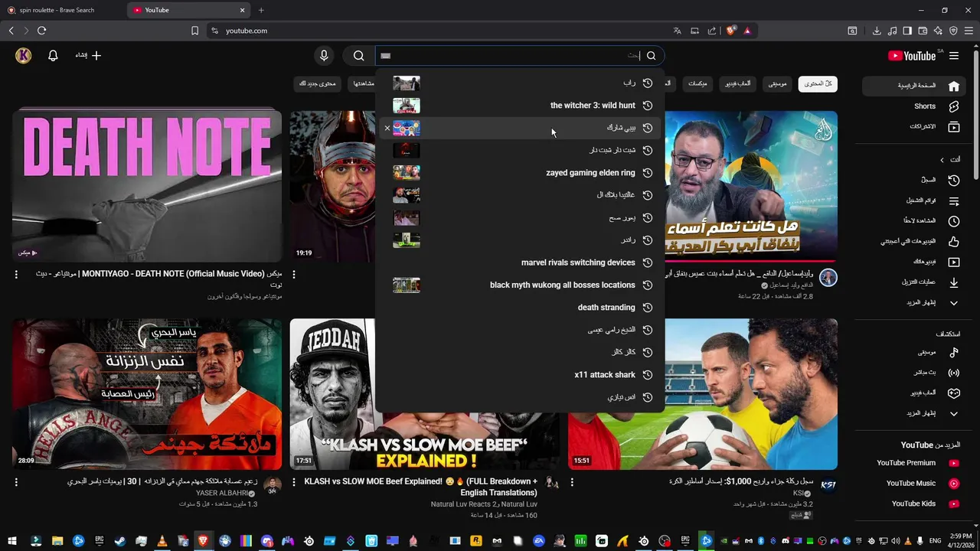Open the YouTube notifications bell
Viewport: 980px width, 551px height.
pyautogui.click(x=53, y=56)
